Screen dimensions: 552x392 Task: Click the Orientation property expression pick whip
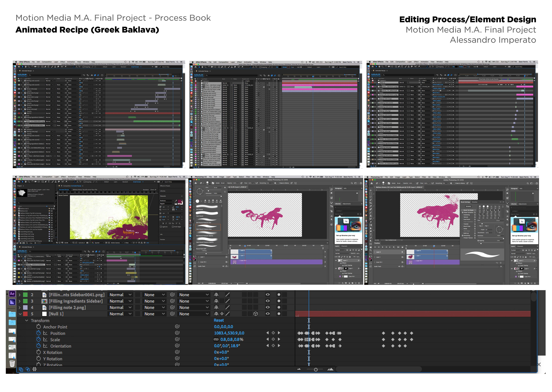[177, 346]
